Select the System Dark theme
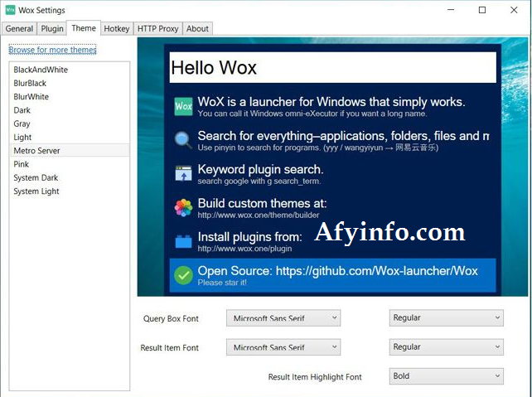Screen dimensions: 532x397 (70, 178)
